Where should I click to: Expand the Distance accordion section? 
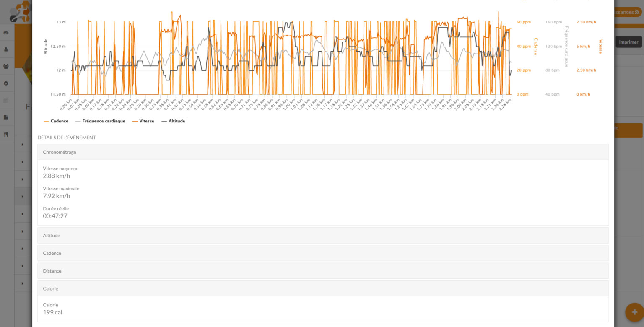coord(323,271)
